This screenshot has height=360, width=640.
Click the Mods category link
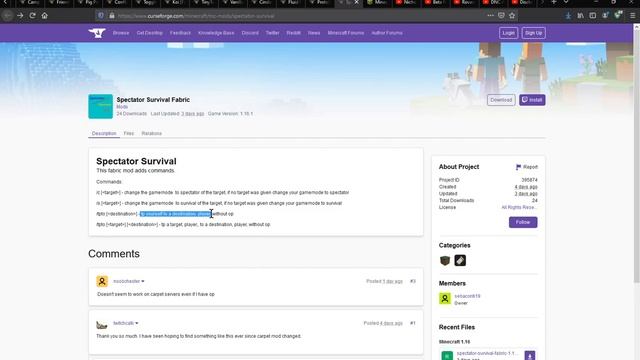point(122,107)
